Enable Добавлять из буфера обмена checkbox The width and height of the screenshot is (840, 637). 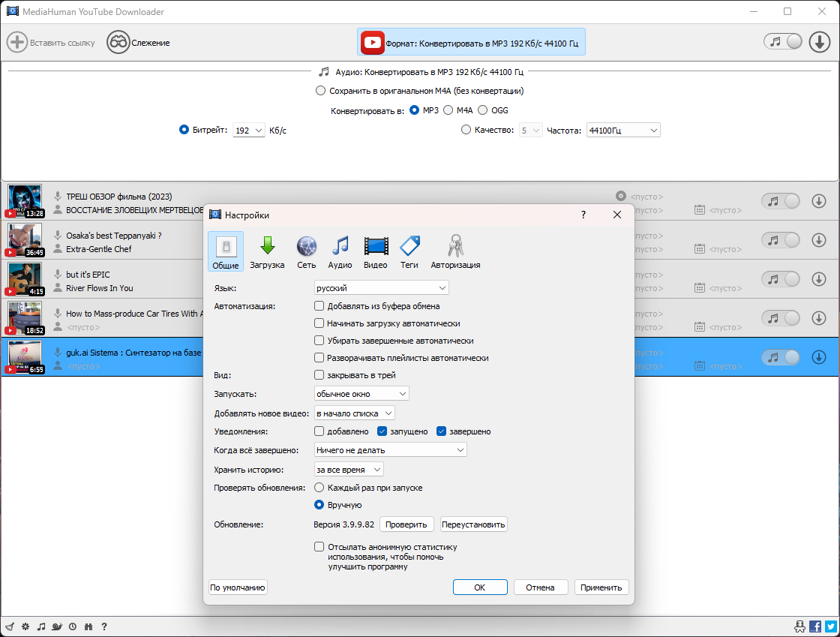(x=319, y=306)
